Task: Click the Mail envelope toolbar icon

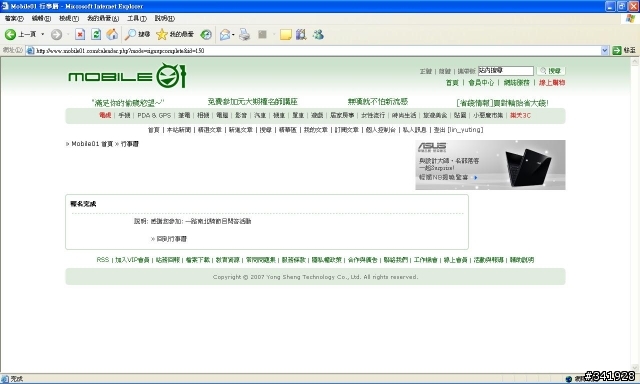Action: tap(225, 35)
